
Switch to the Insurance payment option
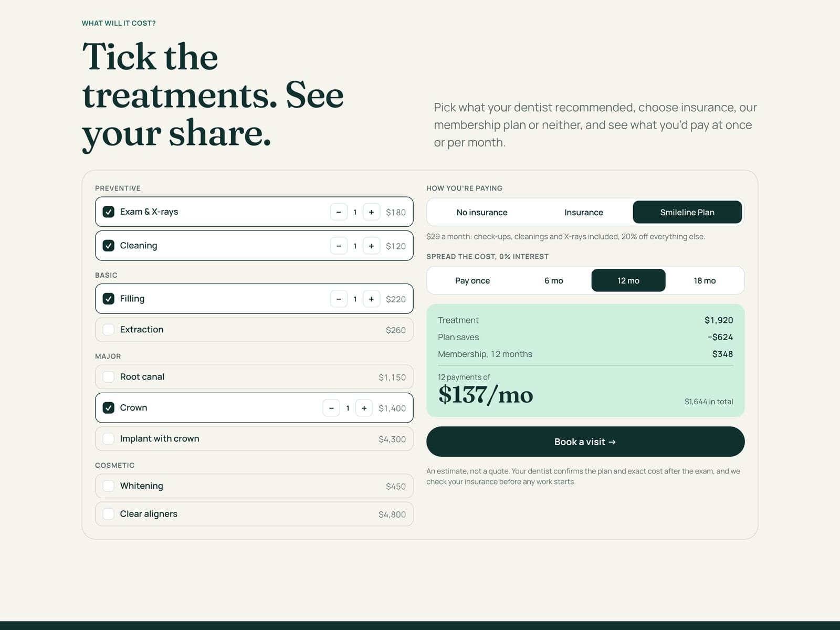[x=584, y=212]
